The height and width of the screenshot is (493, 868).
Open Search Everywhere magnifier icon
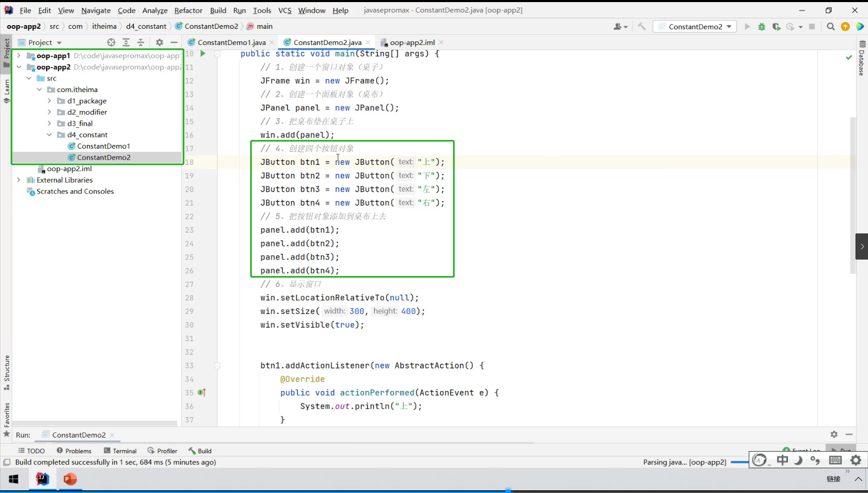(831, 27)
